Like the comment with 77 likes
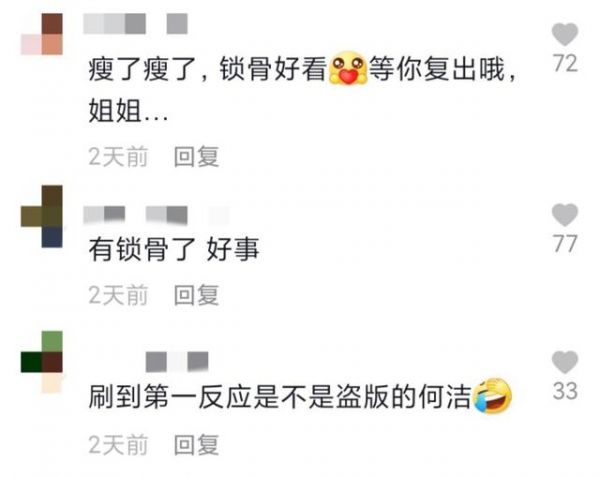The width and height of the screenshot is (600, 477). (x=565, y=215)
